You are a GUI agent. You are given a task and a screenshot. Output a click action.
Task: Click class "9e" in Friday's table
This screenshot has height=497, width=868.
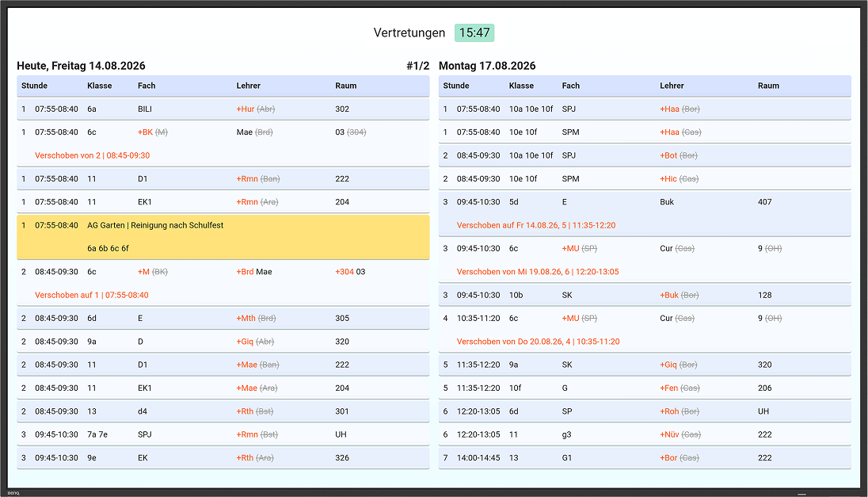click(x=92, y=458)
